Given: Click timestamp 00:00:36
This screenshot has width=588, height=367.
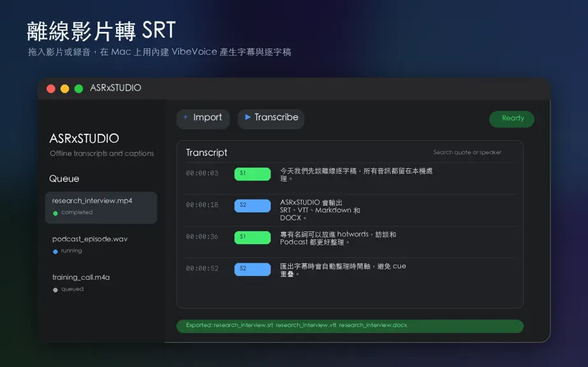Looking at the screenshot, I should (x=202, y=236).
